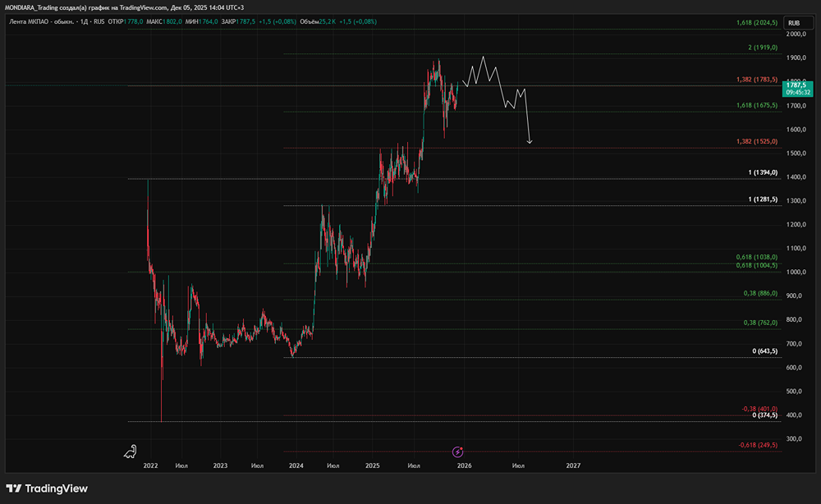Click 1500,0 on the price axis
Screen dimensions: 821x504
coord(796,153)
